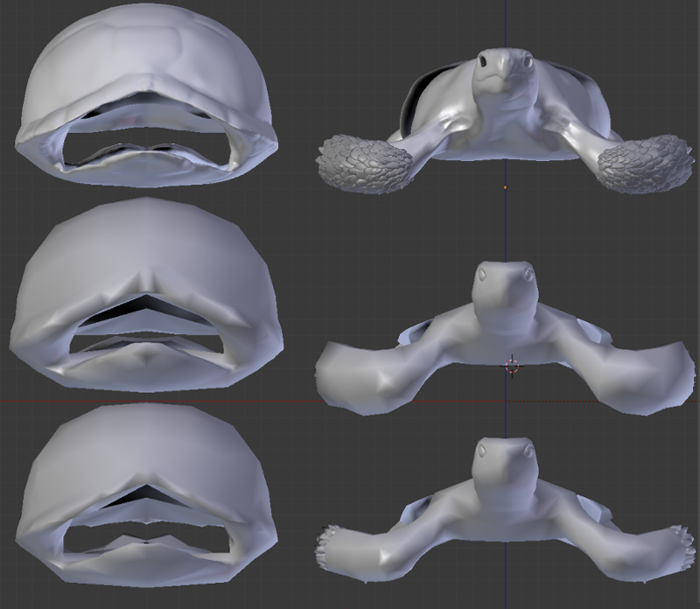Screen dimensions: 700x609
Task: Select the detailed tortoise's scaly right-side foot
Action: point(645,163)
